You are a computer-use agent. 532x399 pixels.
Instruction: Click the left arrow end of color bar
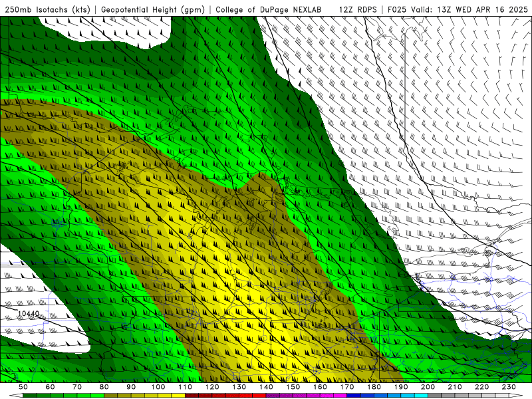[x=16, y=395]
